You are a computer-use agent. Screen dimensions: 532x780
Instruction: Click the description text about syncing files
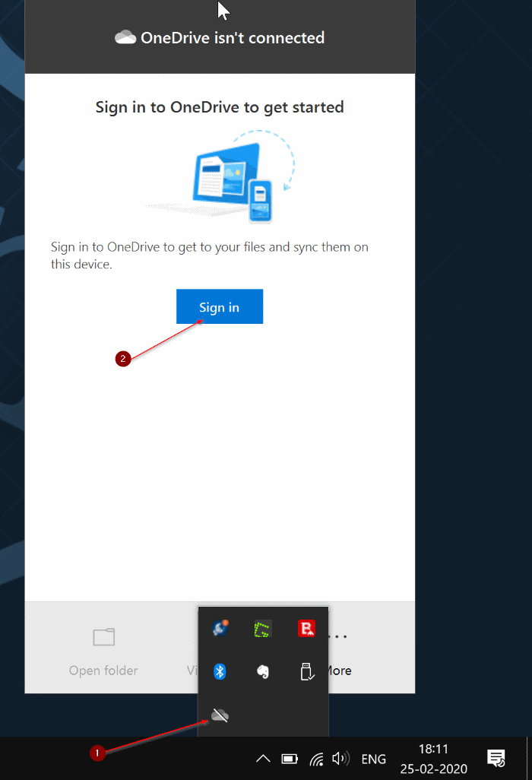(x=209, y=255)
